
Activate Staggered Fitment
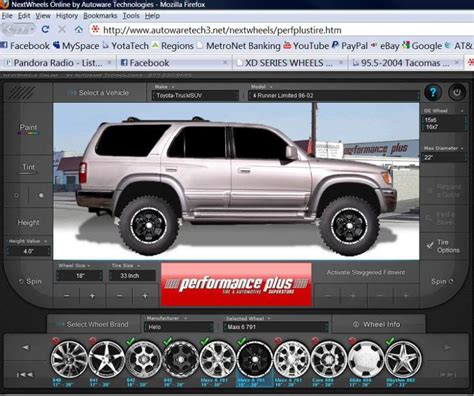366,272
